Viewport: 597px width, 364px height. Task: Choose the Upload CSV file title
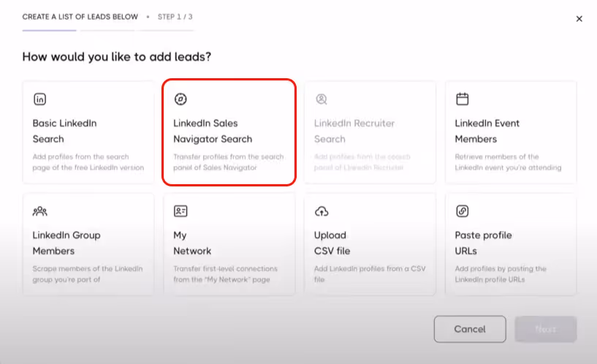(x=332, y=243)
